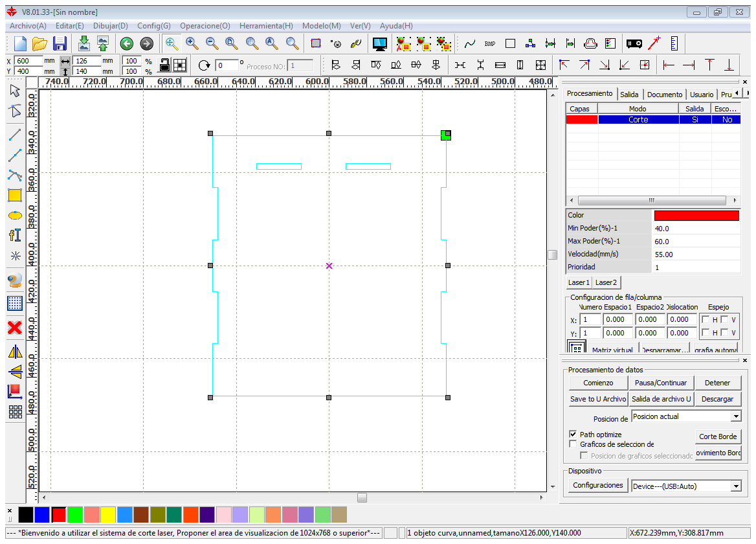Viewport: 756px width, 544px height.
Task: Click the Export icon with green up arrow
Action: (x=103, y=43)
